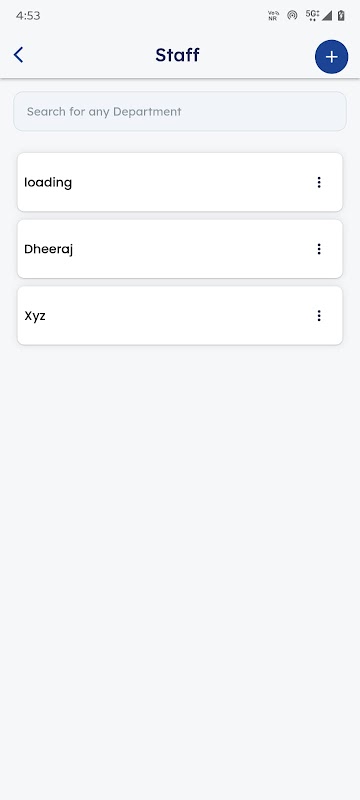Image resolution: width=360 pixels, height=800 pixels.
Task: Tap empty area below the Xyz card
Action: [180, 561]
